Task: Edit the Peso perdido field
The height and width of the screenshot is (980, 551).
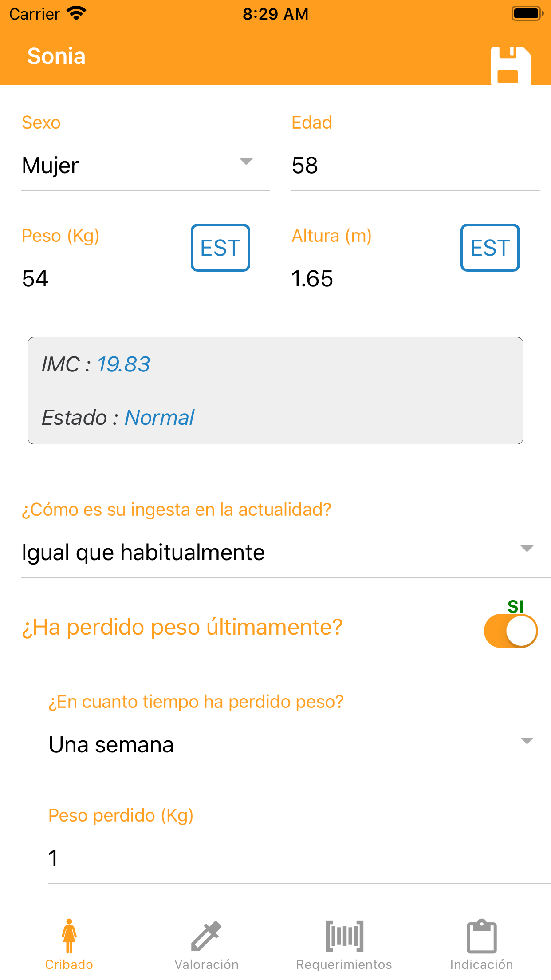Action: [x=297, y=858]
